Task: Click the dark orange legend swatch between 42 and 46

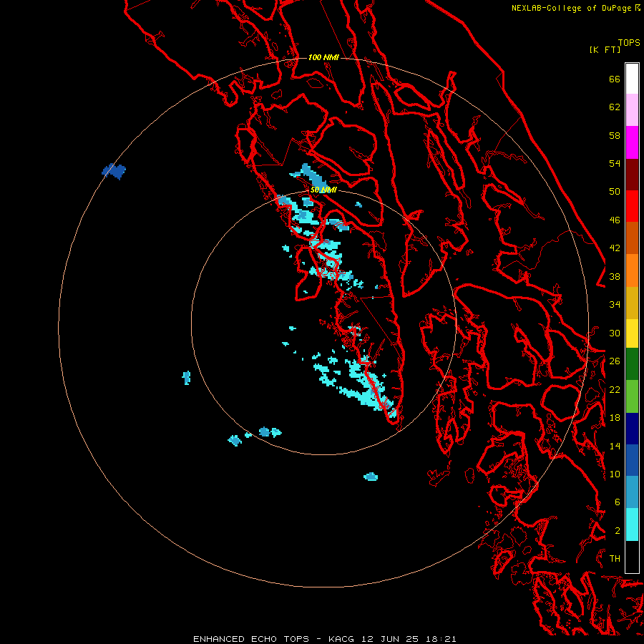Action: [632, 238]
